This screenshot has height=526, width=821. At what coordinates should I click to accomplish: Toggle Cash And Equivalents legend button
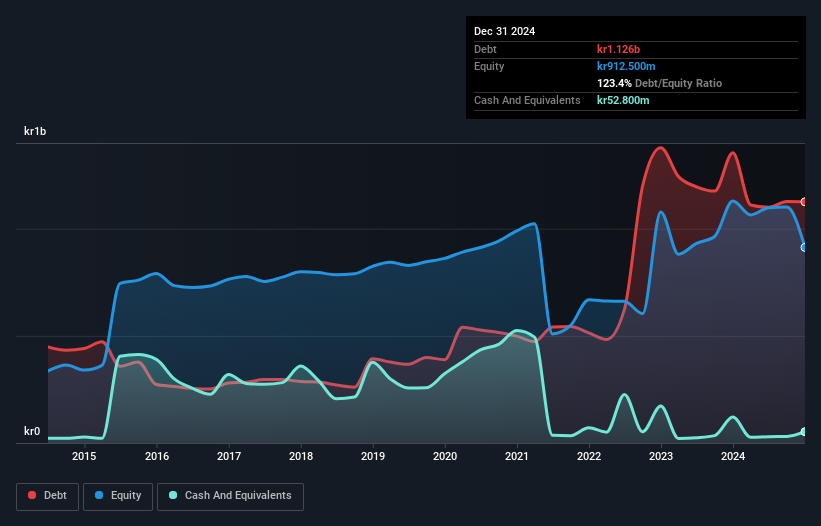pyautogui.click(x=230, y=496)
